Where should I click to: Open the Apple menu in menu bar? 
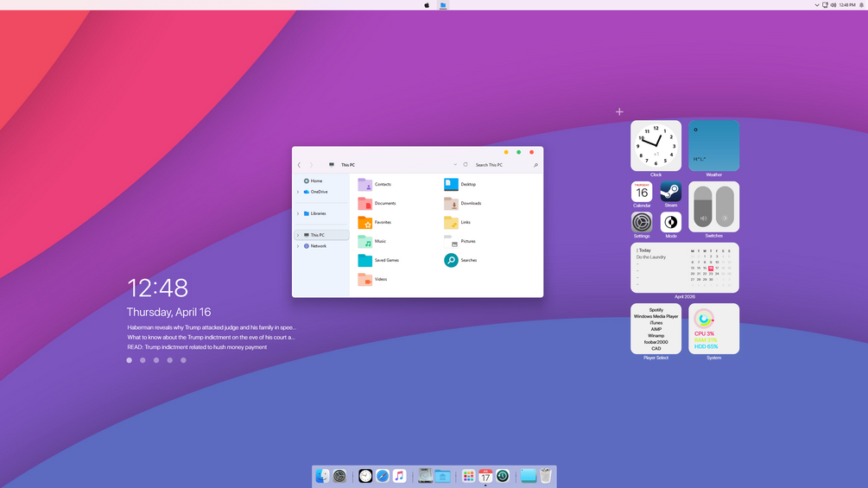[x=427, y=5]
